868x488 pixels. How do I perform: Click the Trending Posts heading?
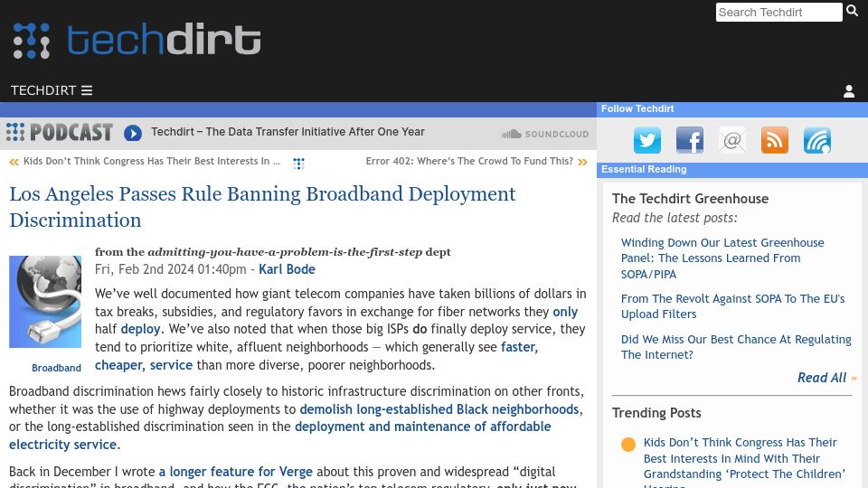tap(656, 413)
